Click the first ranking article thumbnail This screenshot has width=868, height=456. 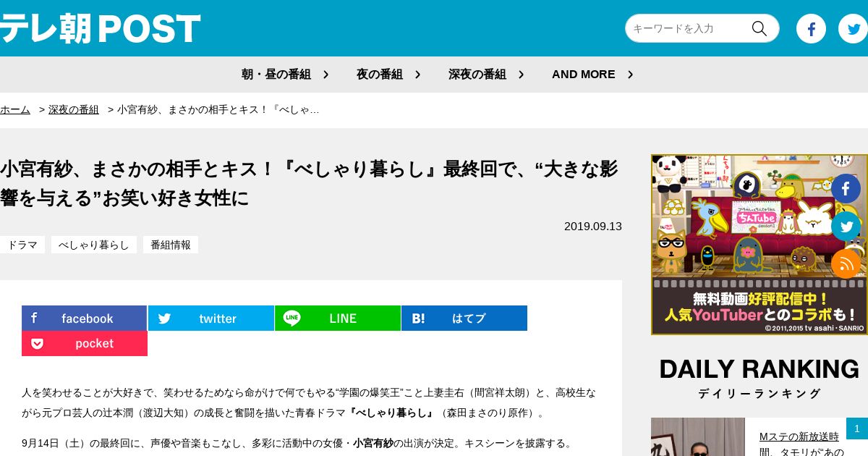point(698,437)
